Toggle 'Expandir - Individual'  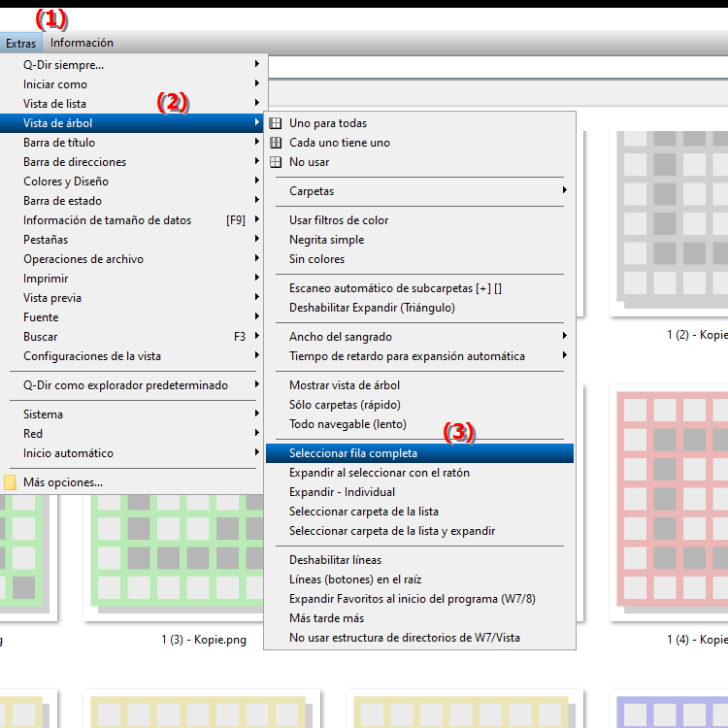(419, 492)
